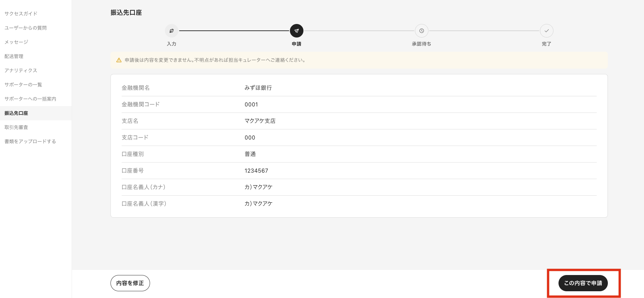Click the 口座種別 field label
Image resolution: width=644 pixels, height=298 pixels.
pos(133,154)
